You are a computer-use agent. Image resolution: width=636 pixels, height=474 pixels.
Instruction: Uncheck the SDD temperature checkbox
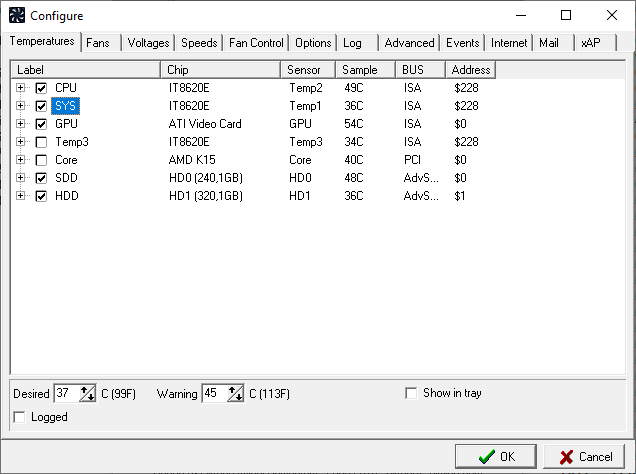(41, 178)
